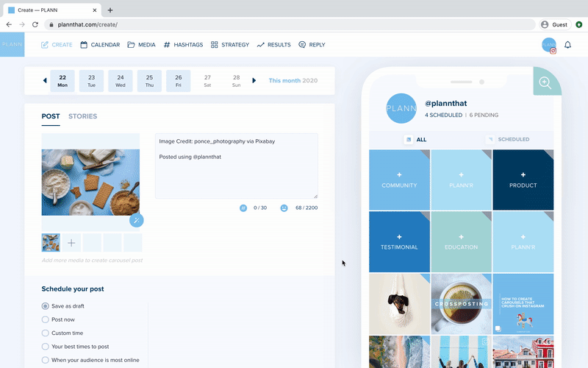588x368 pixels.
Task: Open the aerial beach post thumbnail
Action: point(399,352)
